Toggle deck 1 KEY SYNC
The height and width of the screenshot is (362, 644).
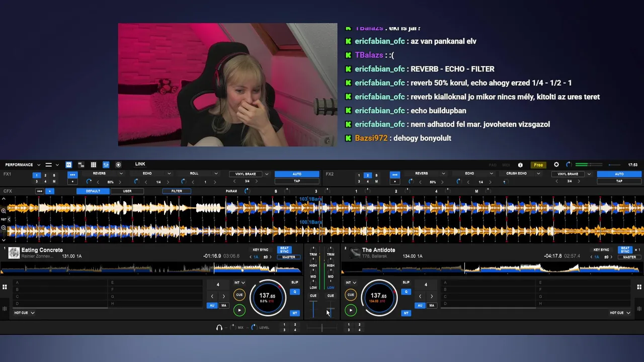click(261, 250)
